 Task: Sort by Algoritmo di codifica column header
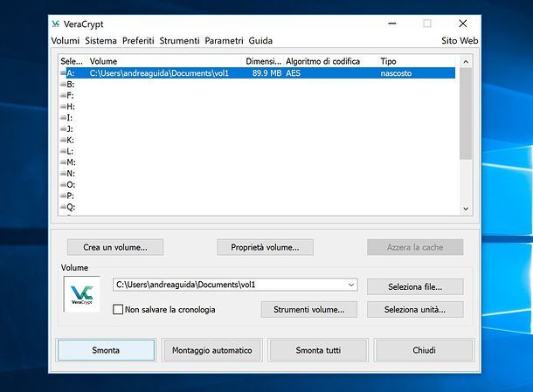pos(331,61)
